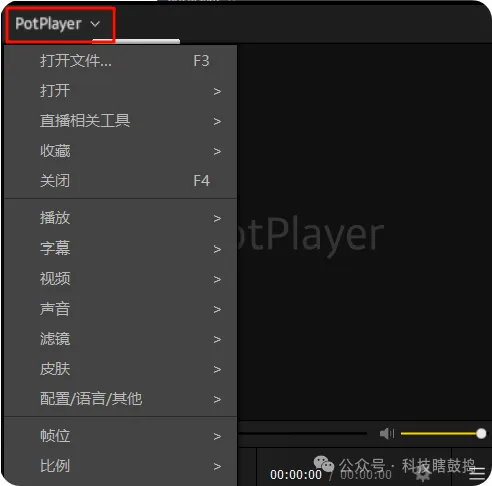
Task: Open the 比例 aspect ratio submenu
Action: [121, 466]
